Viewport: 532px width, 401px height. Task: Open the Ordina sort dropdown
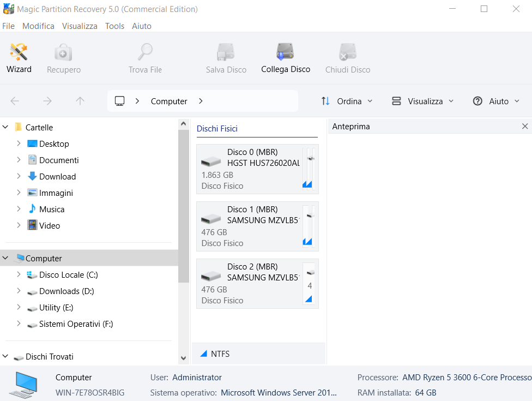347,101
